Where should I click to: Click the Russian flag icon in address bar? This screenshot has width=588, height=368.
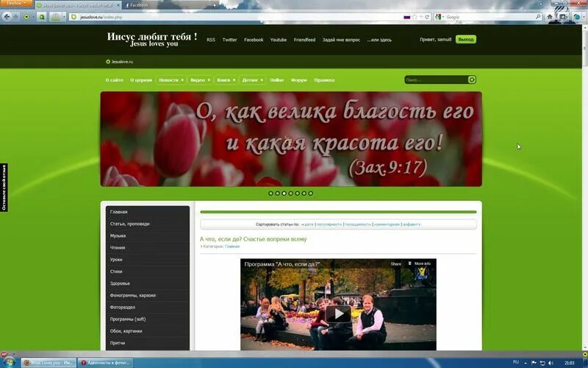406,17
